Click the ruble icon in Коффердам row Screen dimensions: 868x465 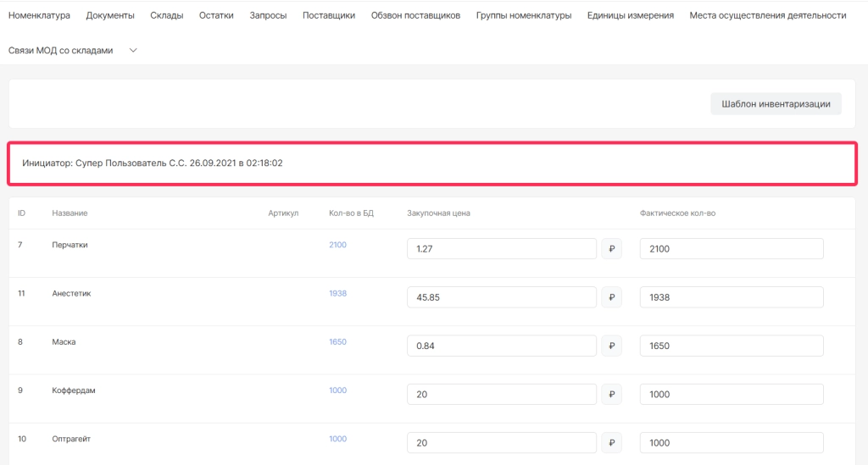611,395
